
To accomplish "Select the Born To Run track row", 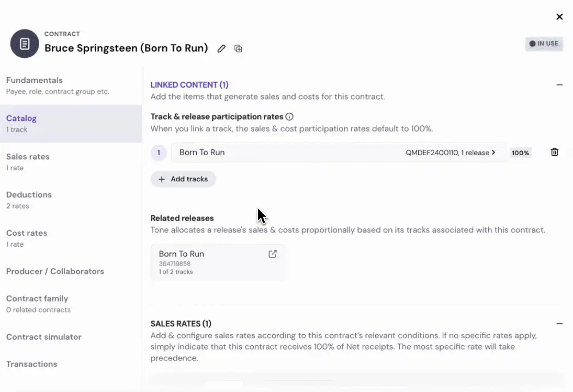I will pyautogui.click(x=338, y=152).
